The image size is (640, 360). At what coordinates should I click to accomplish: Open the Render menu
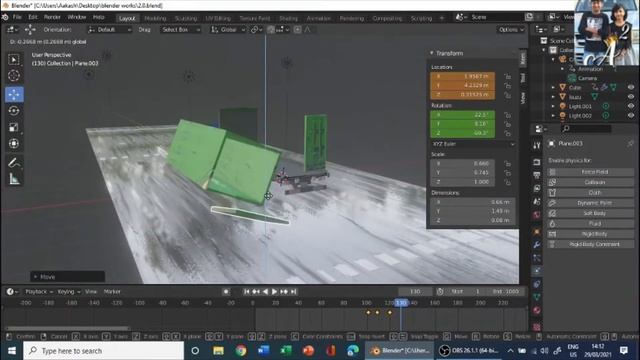click(x=52, y=17)
